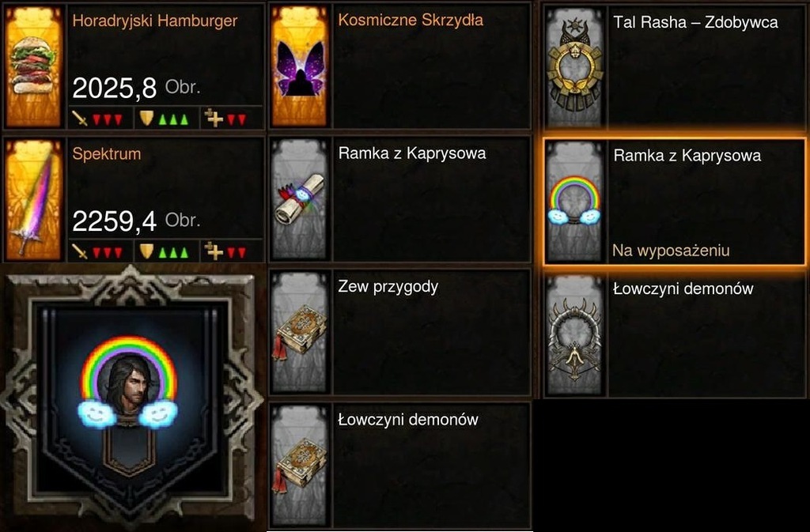
Task: Click the Łowczyni demonów book icon
Action: coord(300,466)
